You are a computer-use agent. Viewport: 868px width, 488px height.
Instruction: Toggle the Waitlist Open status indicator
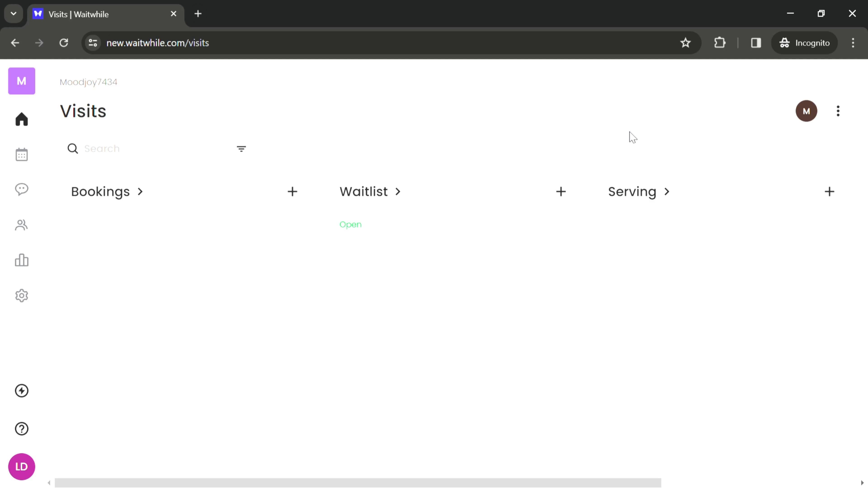coord(351,224)
